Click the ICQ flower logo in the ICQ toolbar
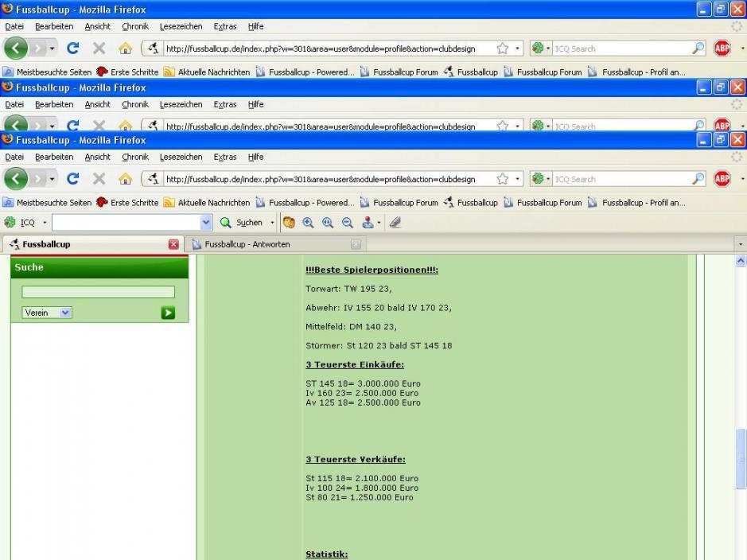 click(x=10, y=223)
